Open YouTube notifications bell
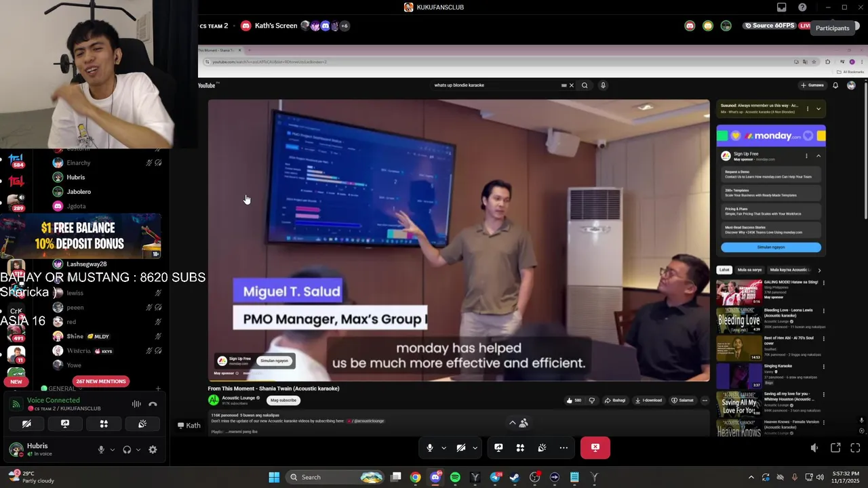The height and width of the screenshot is (488, 868). (x=835, y=85)
